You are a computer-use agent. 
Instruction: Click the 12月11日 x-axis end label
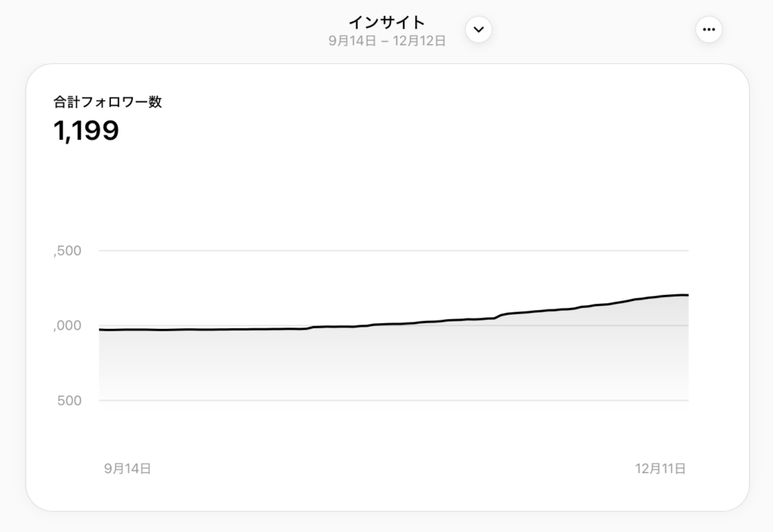point(660,469)
